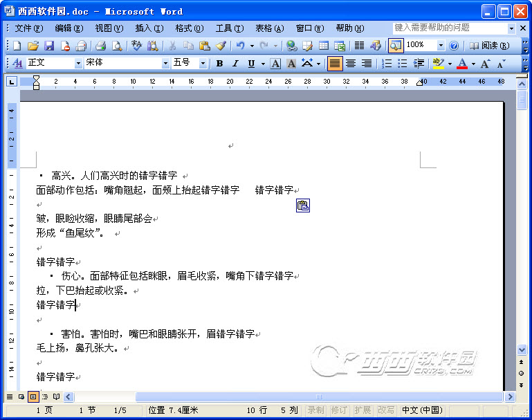Click next page double-arrow button
The height and width of the screenshot is (420, 532).
(522, 385)
